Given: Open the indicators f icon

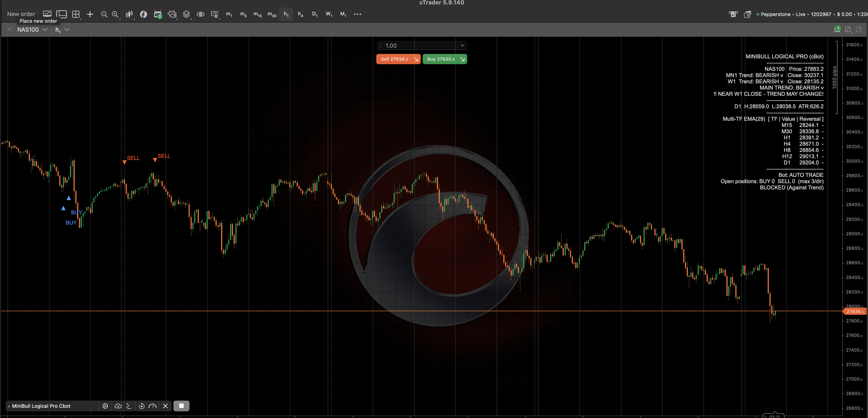Looking at the screenshot, I should click(x=144, y=14).
